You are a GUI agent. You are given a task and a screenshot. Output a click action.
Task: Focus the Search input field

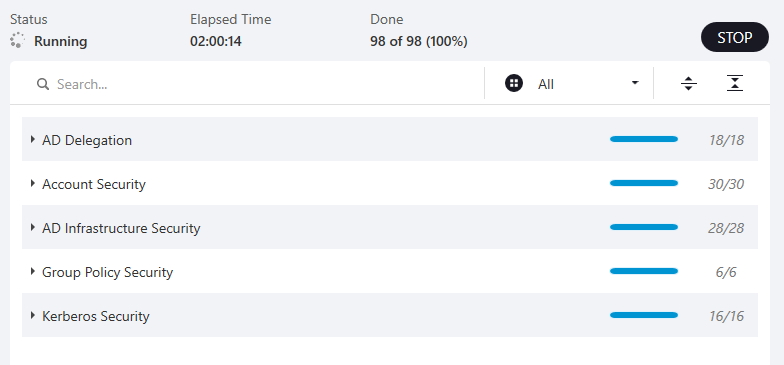(x=260, y=84)
